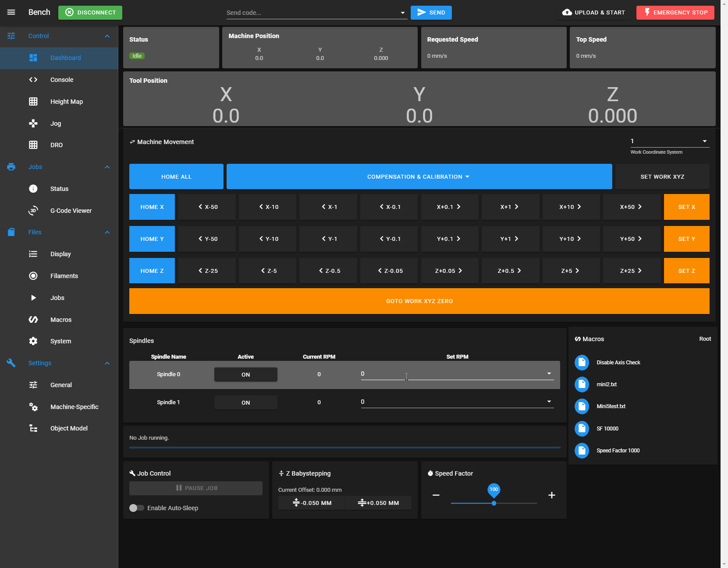Click the Machine-Specific gears icon
Image resolution: width=728 pixels, height=568 pixels.
pyautogui.click(x=33, y=407)
